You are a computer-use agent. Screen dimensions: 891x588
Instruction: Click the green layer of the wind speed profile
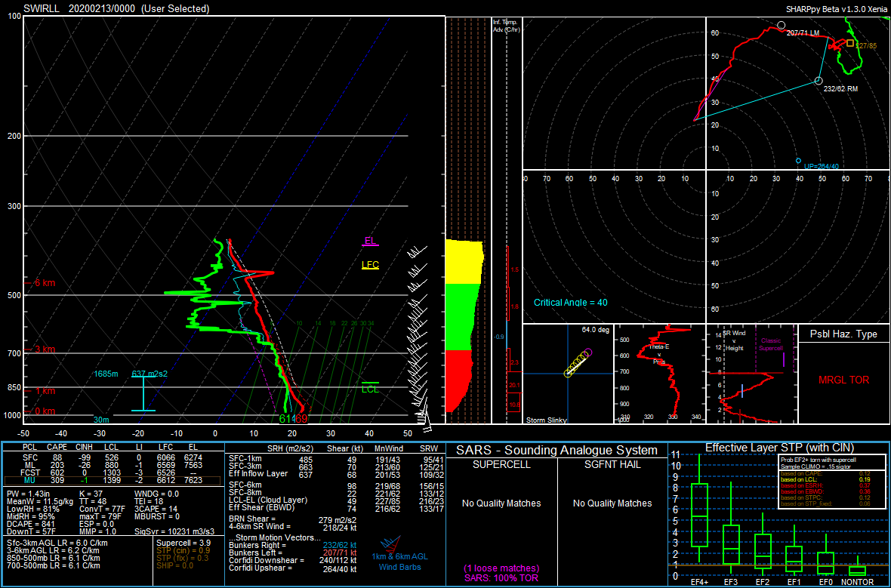pyautogui.click(x=461, y=317)
